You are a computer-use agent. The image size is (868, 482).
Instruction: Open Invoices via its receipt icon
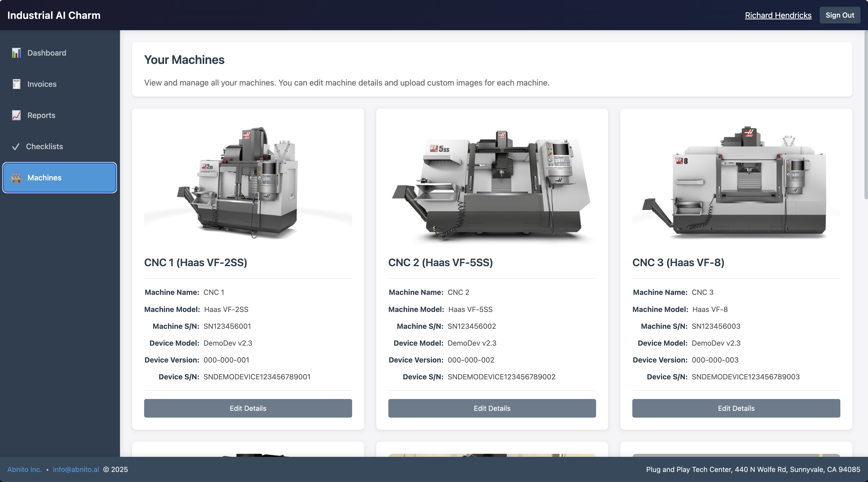[x=16, y=84]
